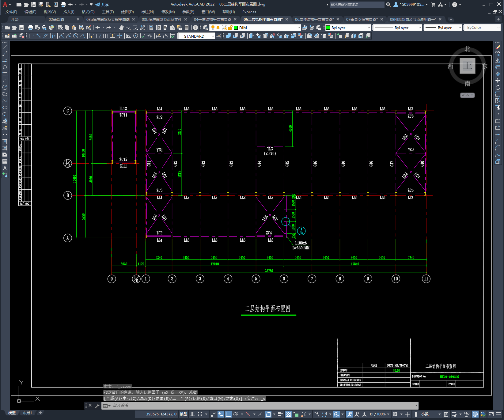Open the 绘图(D) menu

[127, 12]
